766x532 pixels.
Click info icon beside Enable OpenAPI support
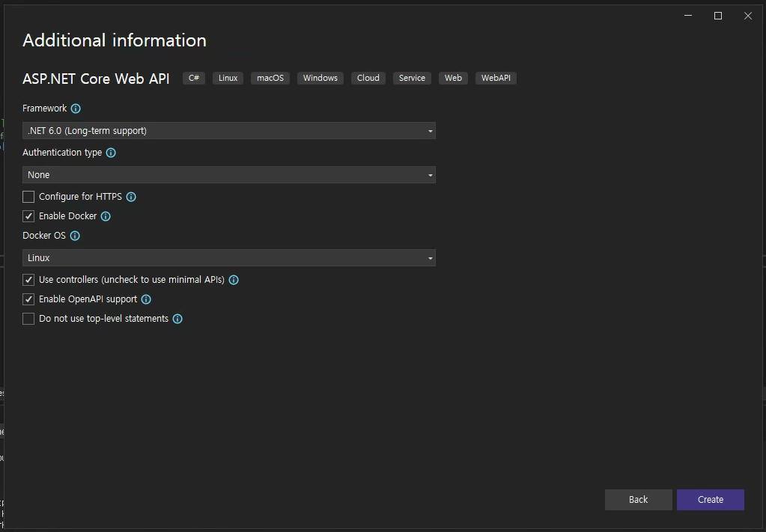tap(146, 299)
